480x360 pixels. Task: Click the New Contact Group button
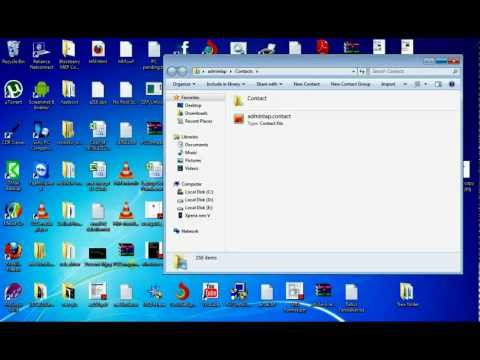coord(350,84)
